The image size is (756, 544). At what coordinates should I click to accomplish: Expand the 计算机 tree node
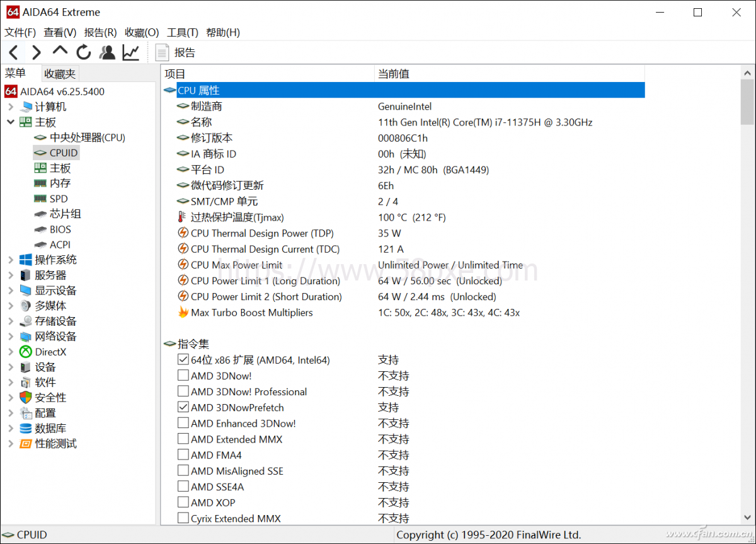11,107
